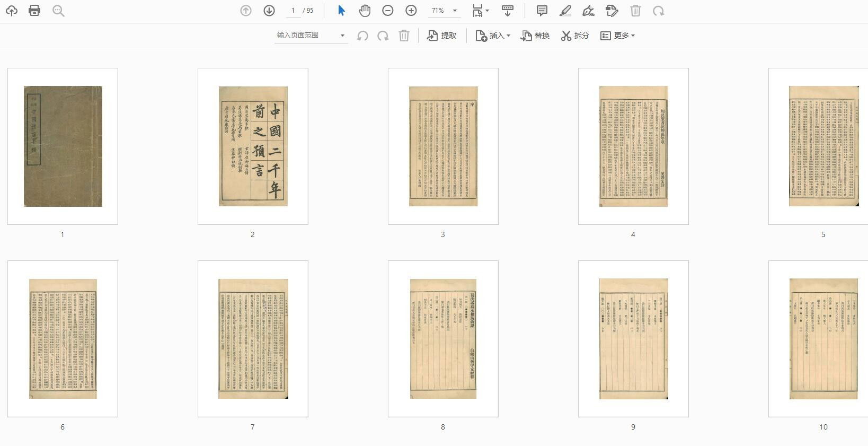Select the hand pan tool
The width and height of the screenshot is (868, 446).
(x=365, y=11)
